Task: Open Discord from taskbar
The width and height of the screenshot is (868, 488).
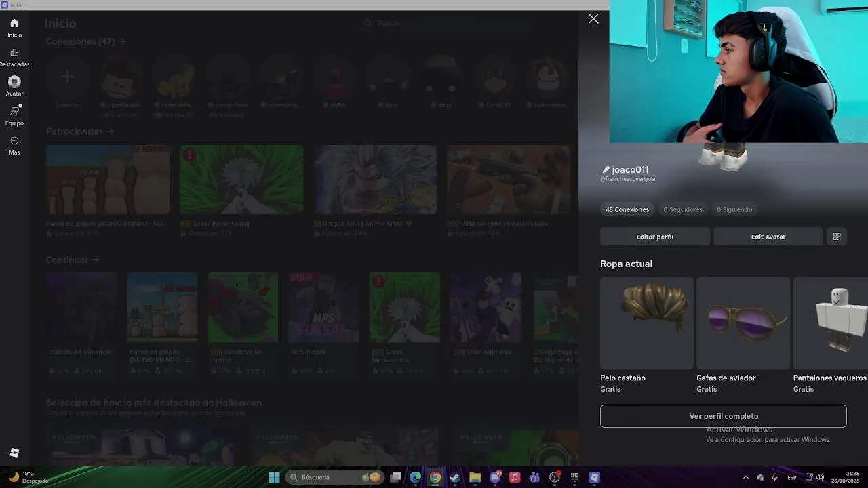Action: coord(495,477)
